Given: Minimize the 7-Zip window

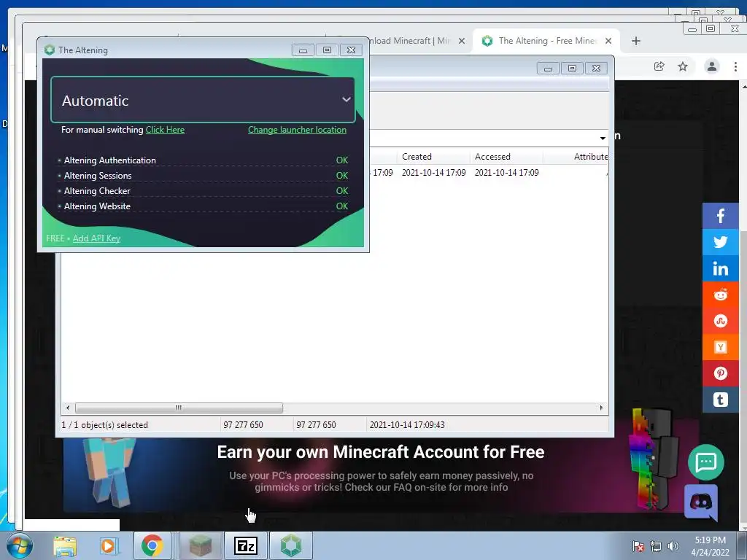Looking at the screenshot, I should [x=548, y=69].
